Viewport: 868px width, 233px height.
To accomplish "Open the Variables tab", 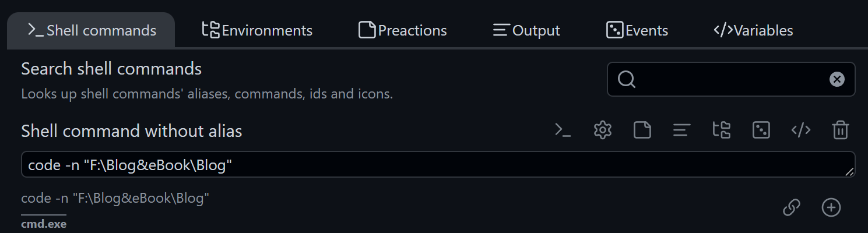I will (753, 30).
